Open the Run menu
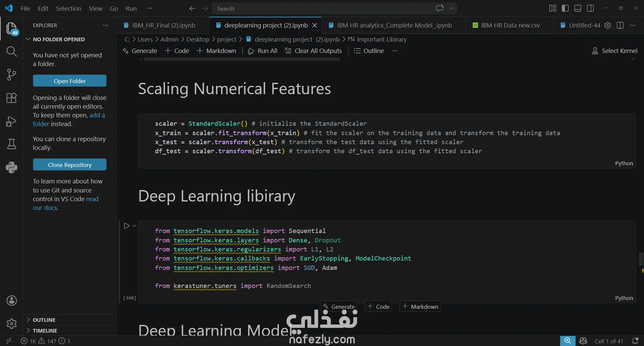Viewport: 644px width, 346px height. [x=131, y=8]
